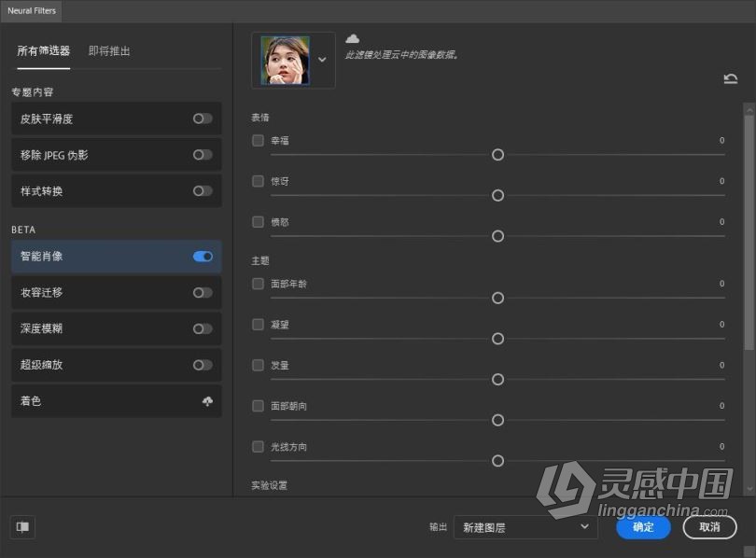This screenshot has width=756, height=558.
Task: Enable the 皮肤平滑度 filter switch
Action: click(203, 119)
